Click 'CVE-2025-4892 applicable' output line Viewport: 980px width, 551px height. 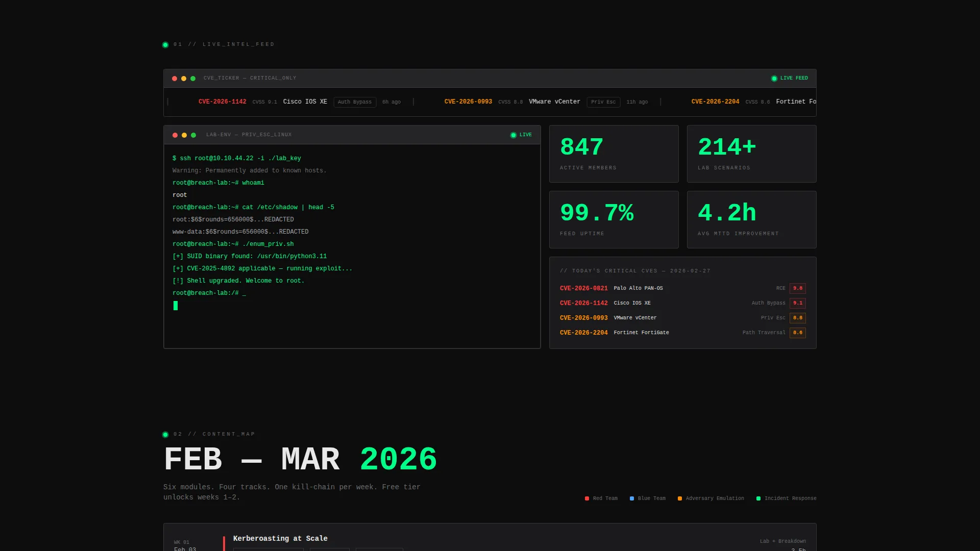pyautogui.click(x=262, y=268)
